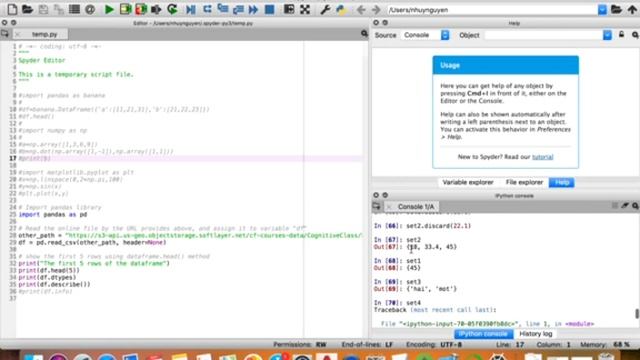Click working directory path field
Image resolution: width=640 pixels, height=360 pixels.
point(492,10)
